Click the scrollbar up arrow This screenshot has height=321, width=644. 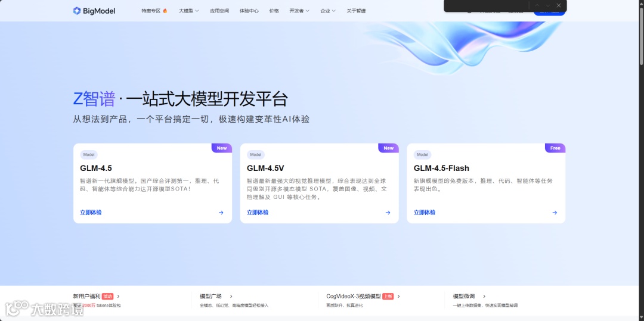click(641, 3)
